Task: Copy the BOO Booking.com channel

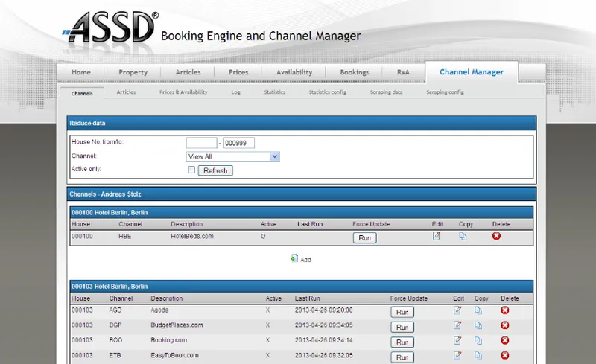Action: click(x=478, y=340)
